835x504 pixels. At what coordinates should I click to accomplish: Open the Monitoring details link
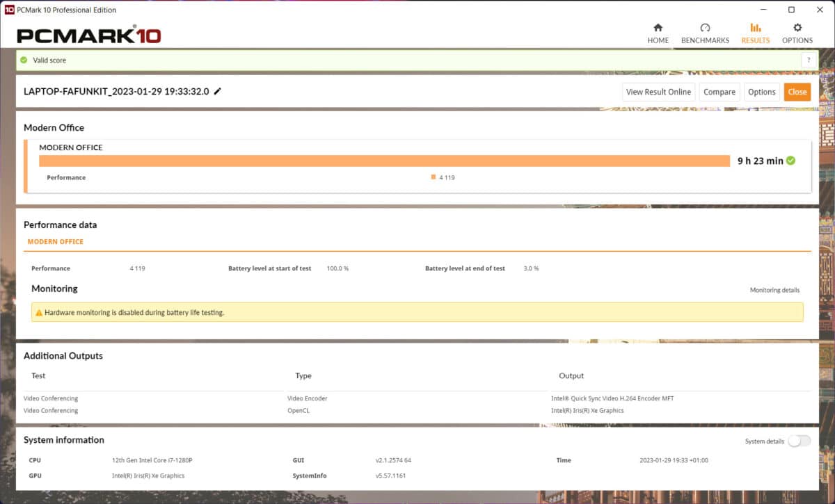[774, 290]
